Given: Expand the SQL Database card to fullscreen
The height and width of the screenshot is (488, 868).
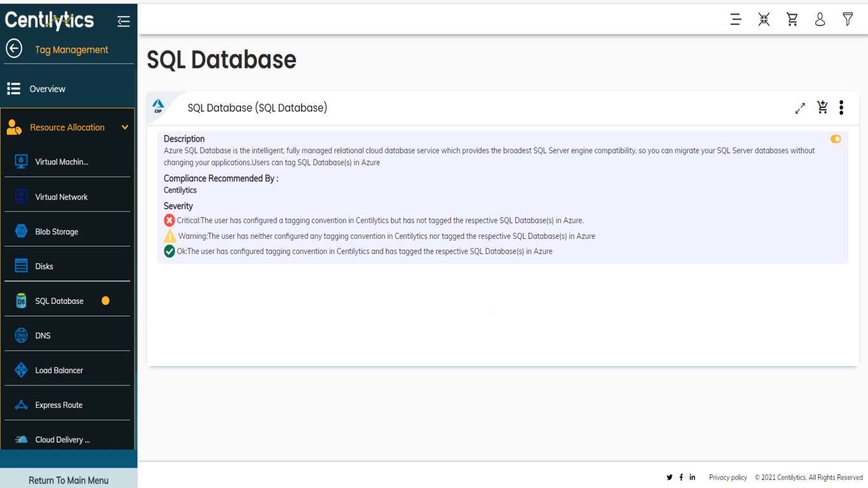Looking at the screenshot, I should click(x=800, y=108).
